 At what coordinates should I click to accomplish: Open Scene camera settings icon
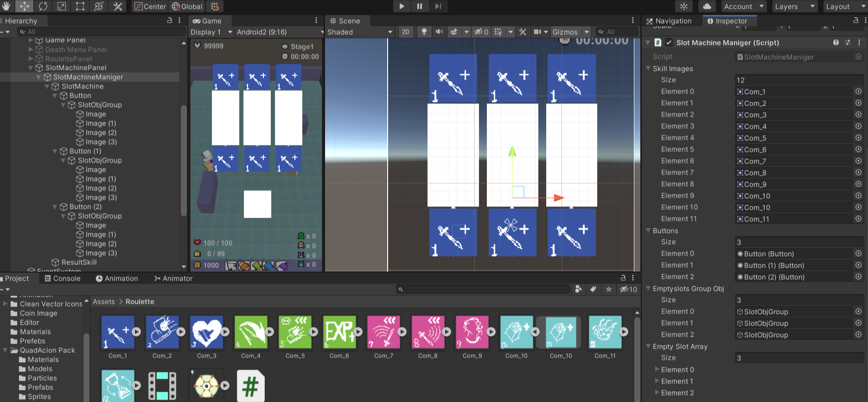[x=538, y=32]
